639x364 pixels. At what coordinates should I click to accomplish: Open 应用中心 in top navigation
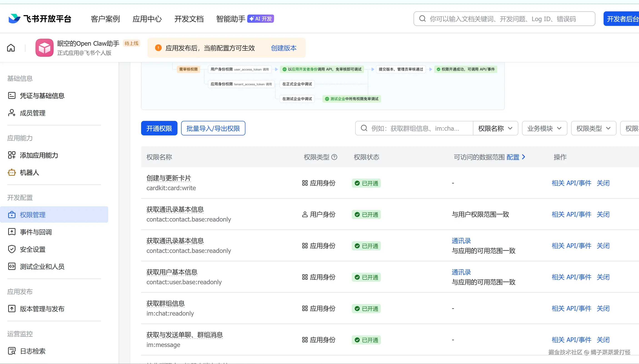pos(147,19)
